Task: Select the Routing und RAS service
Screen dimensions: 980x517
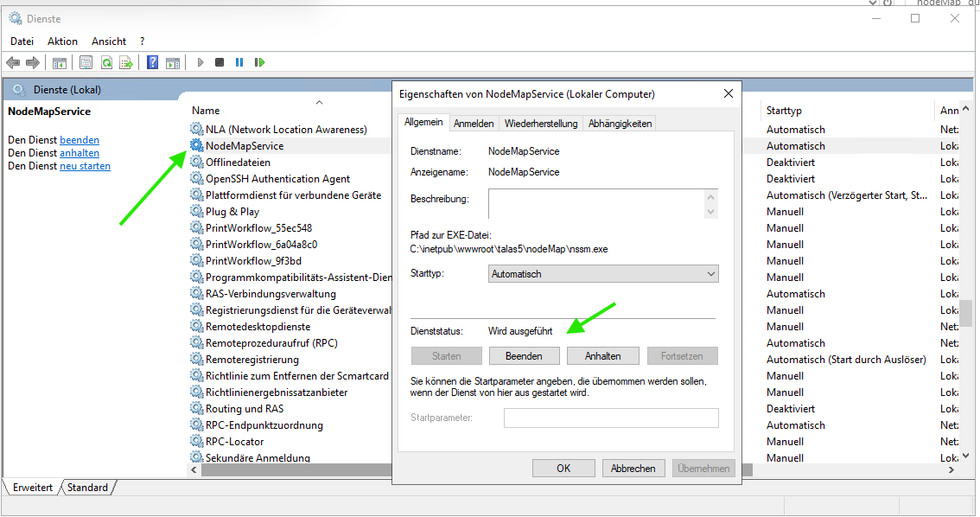Action: (245, 409)
